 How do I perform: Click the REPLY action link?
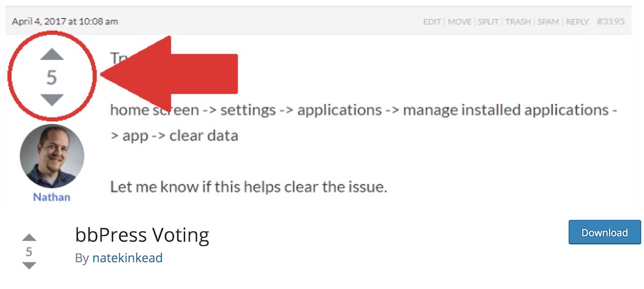577,22
